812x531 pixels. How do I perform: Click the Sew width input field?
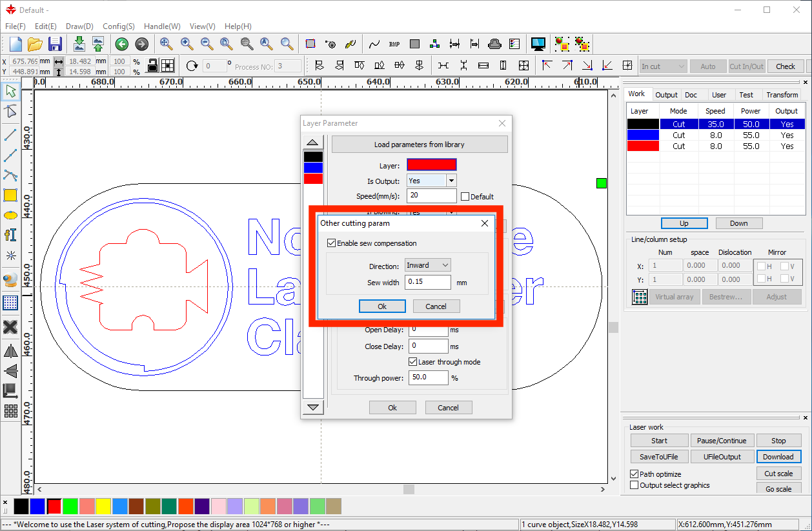click(x=427, y=282)
